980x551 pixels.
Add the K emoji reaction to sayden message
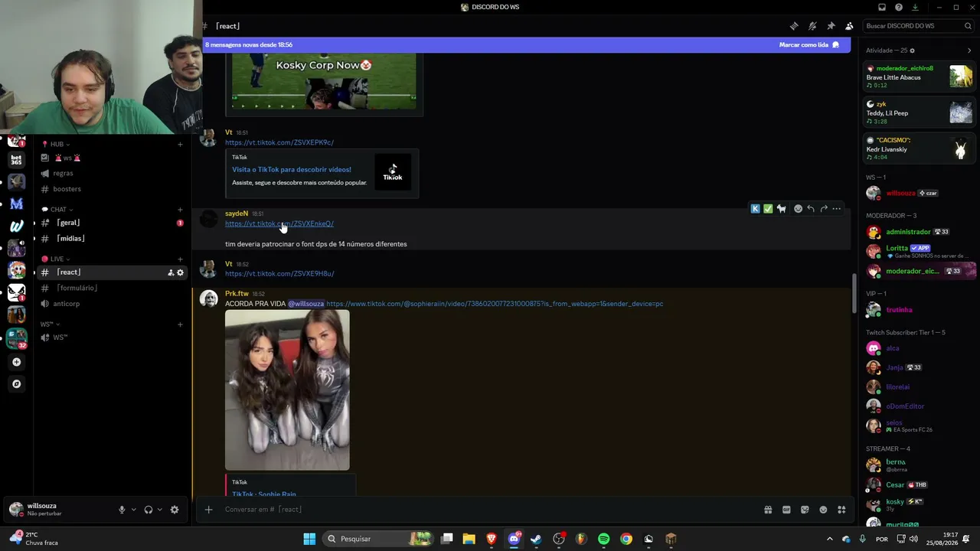click(x=756, y=209)
